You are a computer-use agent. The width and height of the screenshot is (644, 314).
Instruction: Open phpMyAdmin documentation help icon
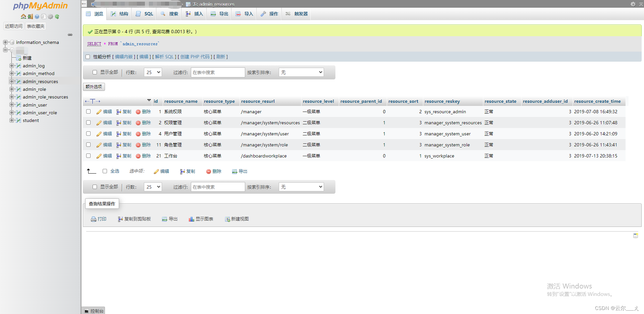click(x=37, y=16)
